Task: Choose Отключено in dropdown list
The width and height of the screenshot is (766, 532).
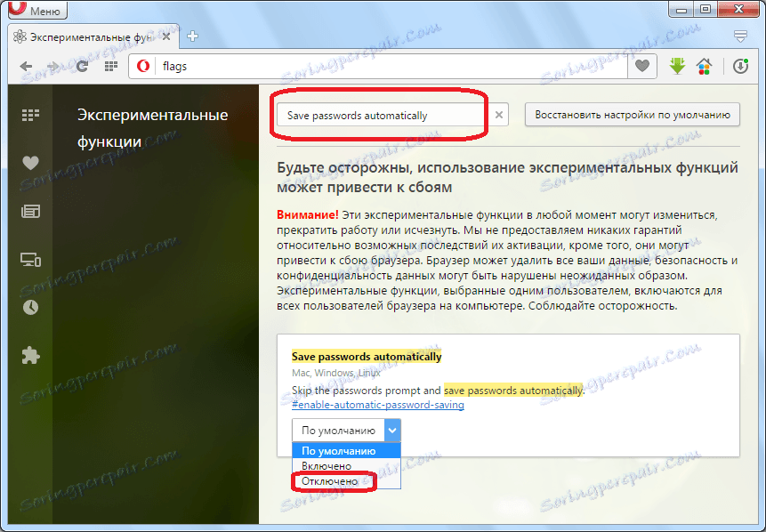Action: click(x=346, y=481)
